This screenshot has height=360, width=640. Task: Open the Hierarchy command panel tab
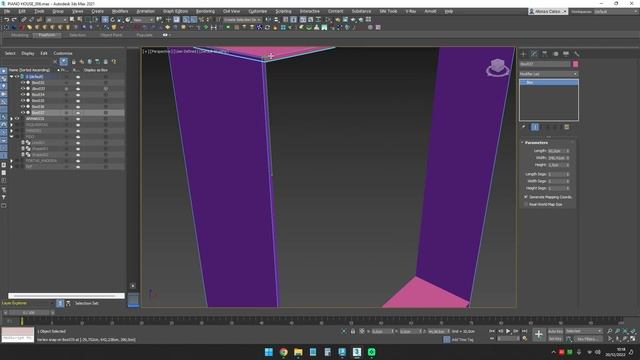tap(544, 54)
